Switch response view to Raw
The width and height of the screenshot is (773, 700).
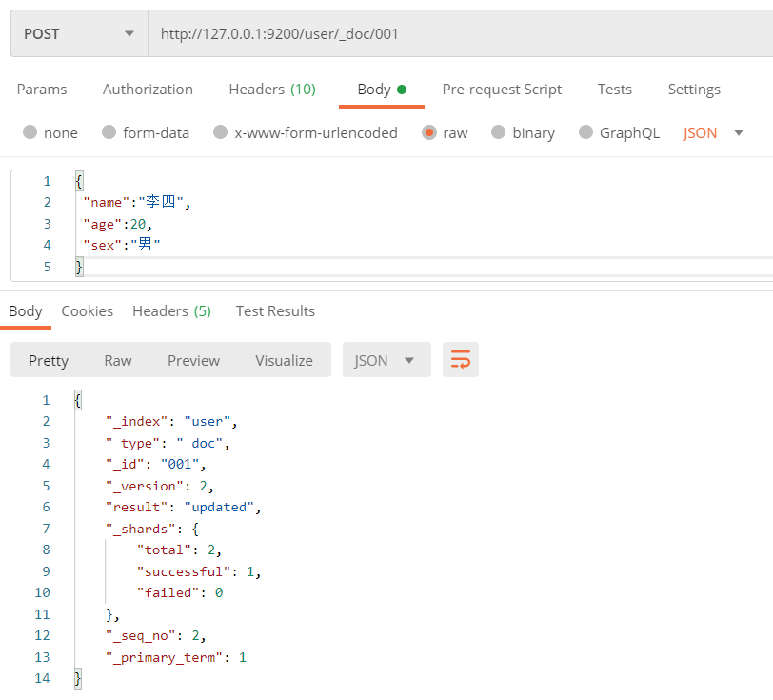[x=118, y=360]
